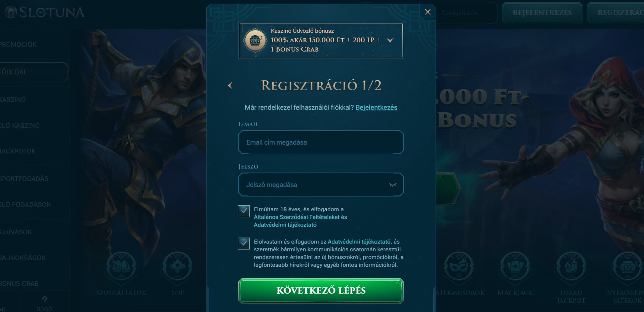Go back using the left arrow icon
The width and height of the screenshot is (644, 312).
click(x=230, y=86)
